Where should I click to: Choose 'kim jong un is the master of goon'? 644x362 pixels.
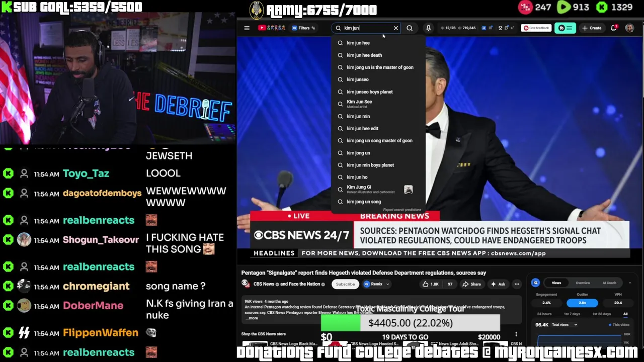coord(378,67)
